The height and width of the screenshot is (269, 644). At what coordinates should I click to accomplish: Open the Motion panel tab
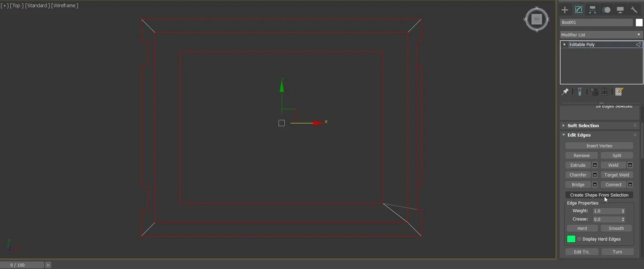606,9
